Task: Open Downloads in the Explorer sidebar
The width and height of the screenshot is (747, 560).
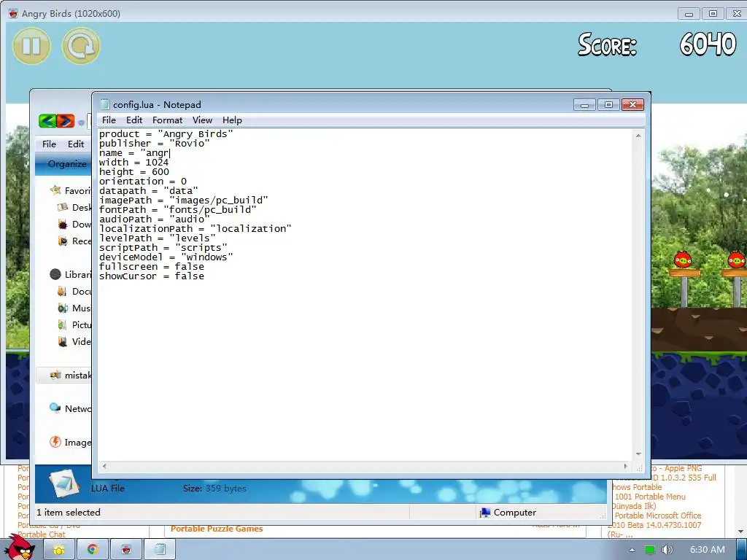Action: (x=74, y=225)
